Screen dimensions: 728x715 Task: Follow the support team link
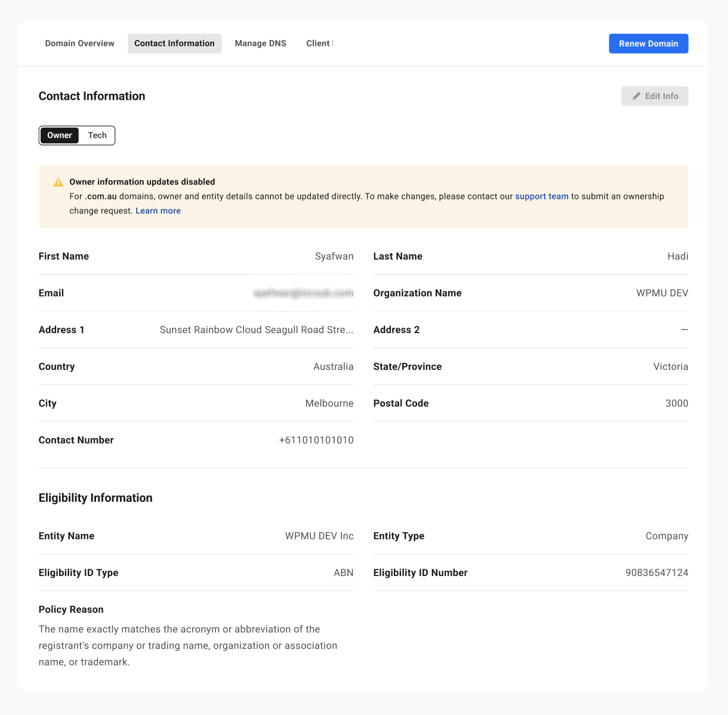541,196
